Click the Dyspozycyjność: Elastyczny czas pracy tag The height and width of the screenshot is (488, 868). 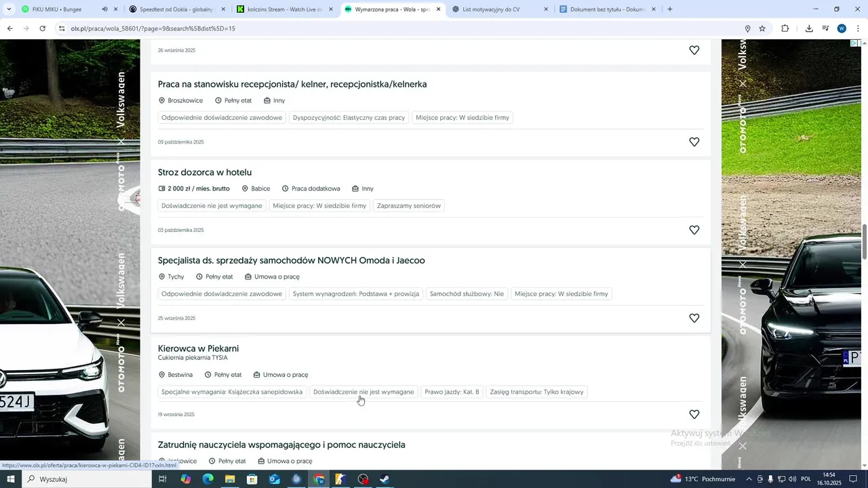(x=349, y=118)
